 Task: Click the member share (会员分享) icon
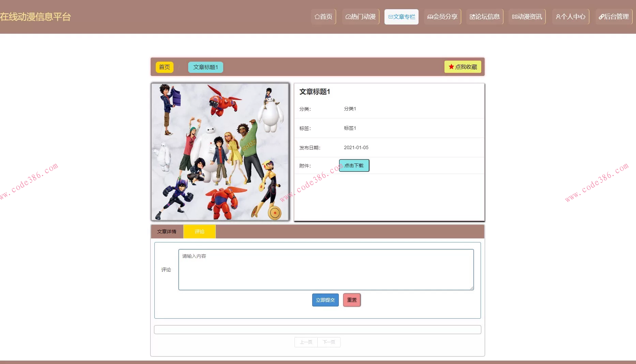coord(430,16)
